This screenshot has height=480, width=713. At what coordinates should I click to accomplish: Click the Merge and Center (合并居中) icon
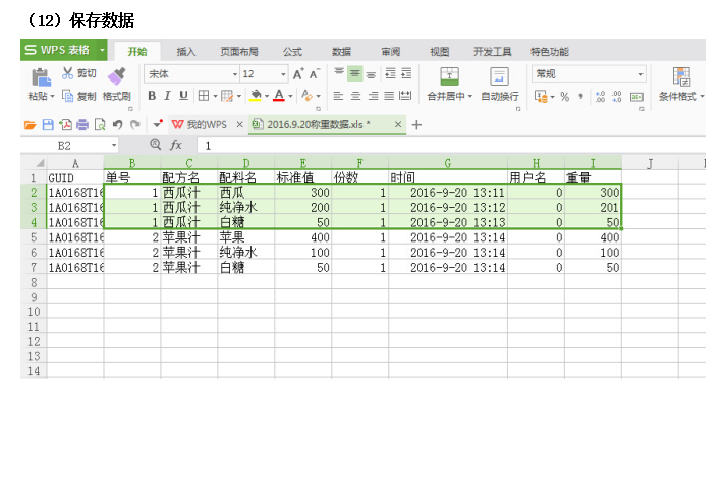[x=449, y=77]
